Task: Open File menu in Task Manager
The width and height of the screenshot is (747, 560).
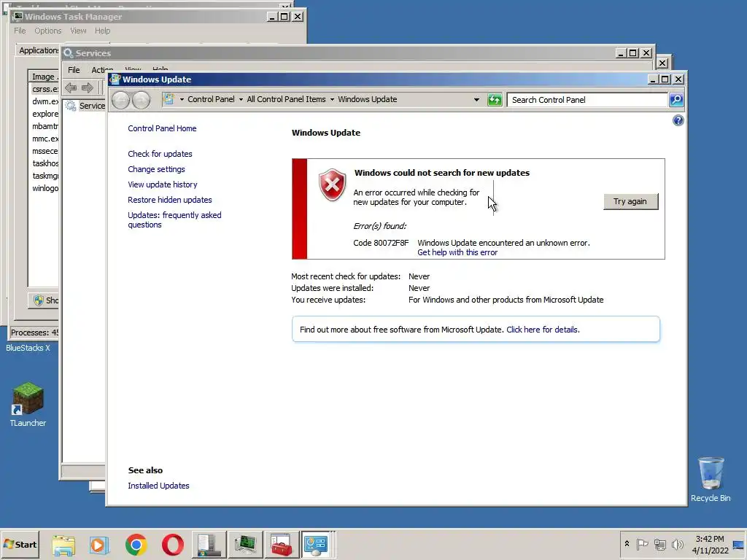Action: click(20, 31)
